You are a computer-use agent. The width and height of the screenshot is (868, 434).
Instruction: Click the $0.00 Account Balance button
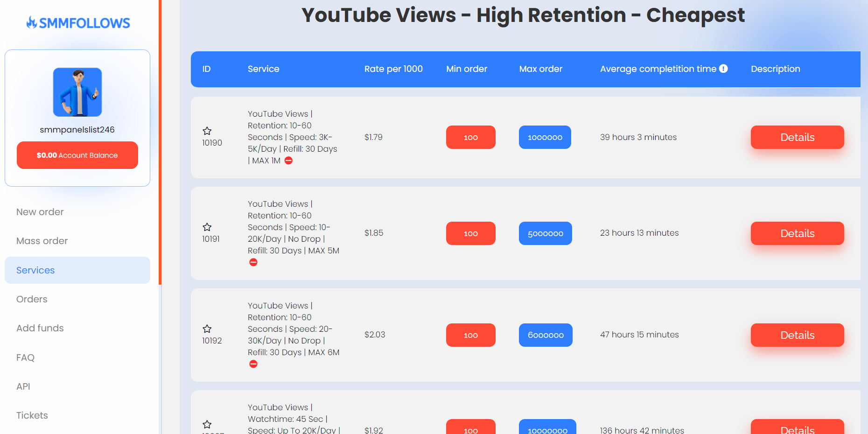coord(77,155)
